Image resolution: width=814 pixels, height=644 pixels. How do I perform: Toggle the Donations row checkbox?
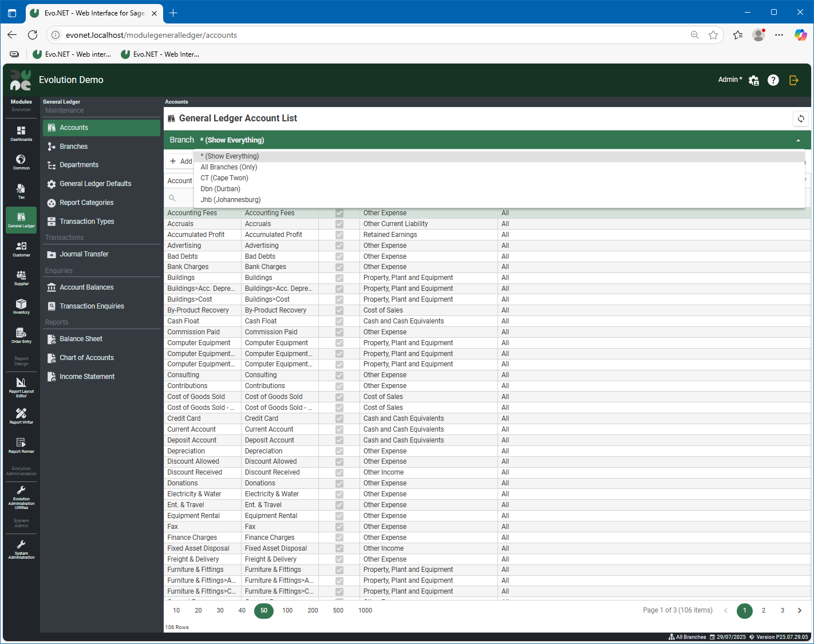pyautogui.click(x=339, y=483)
